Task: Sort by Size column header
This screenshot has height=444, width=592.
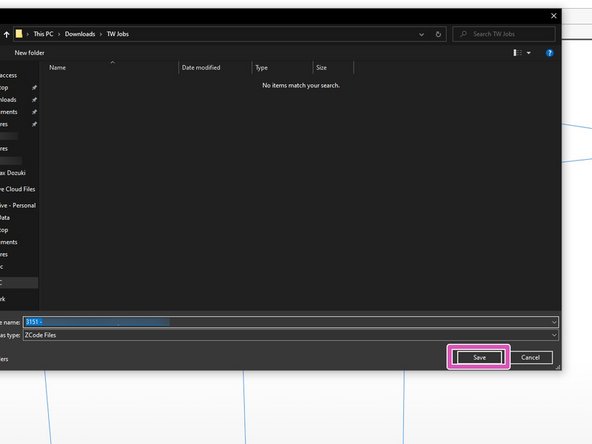Action: (x=321, y=68)
